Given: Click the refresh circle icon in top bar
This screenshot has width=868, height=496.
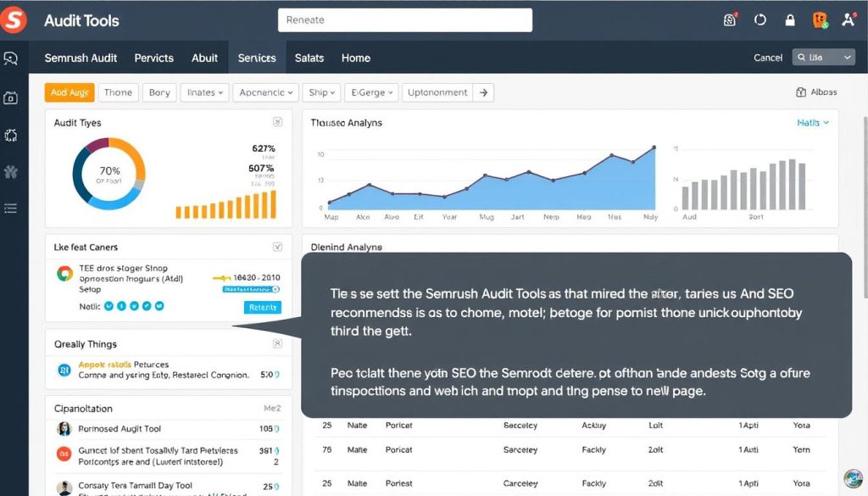Looking at the screenshot, I should 759,20.
